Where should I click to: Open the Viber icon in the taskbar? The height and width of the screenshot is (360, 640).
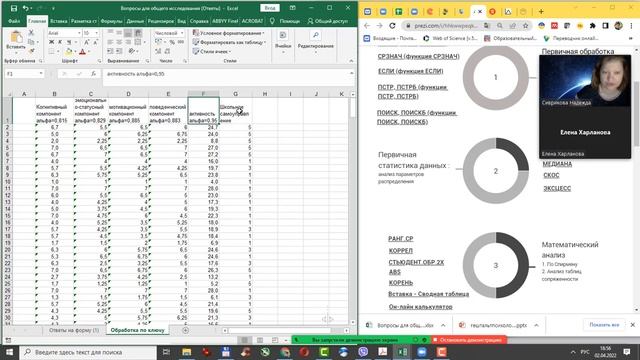click(x=363, y=352)
